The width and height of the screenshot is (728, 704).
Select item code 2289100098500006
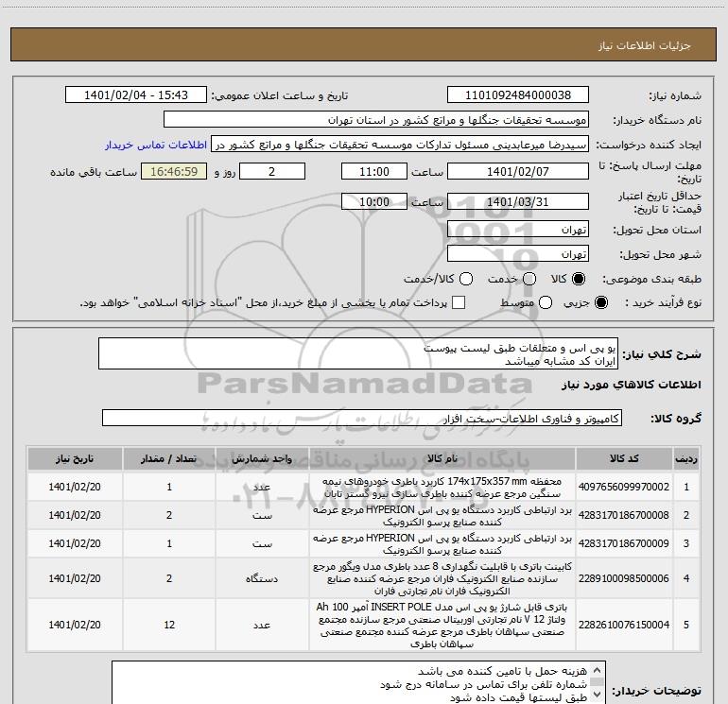624,578
